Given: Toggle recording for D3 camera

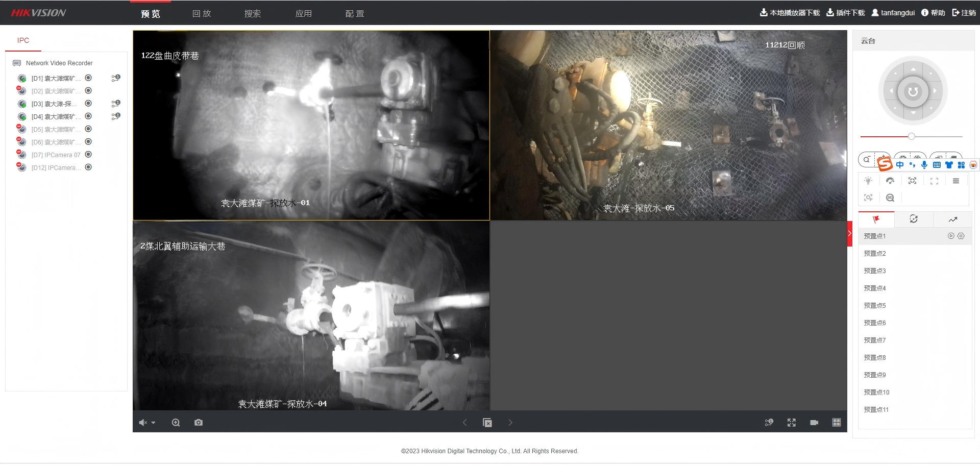Looking at the screenshot, I should pyautogui.click(x=88, y=104).
